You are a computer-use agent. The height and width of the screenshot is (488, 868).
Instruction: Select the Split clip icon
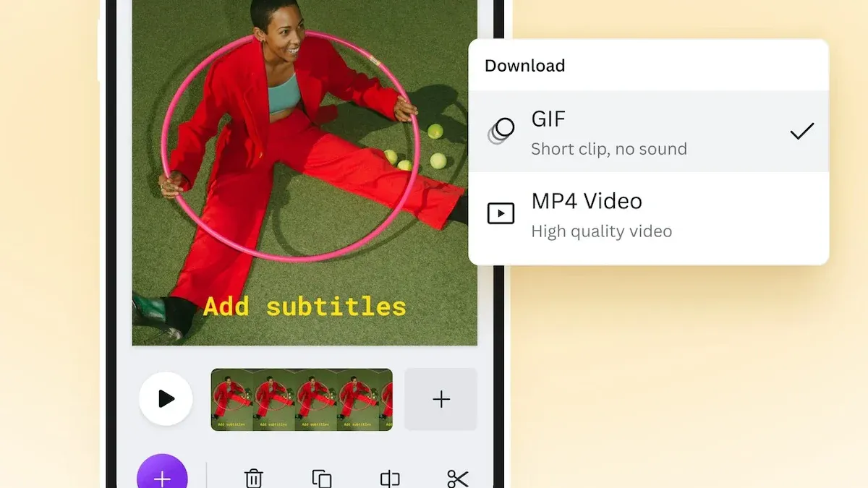tap(390, 478)
